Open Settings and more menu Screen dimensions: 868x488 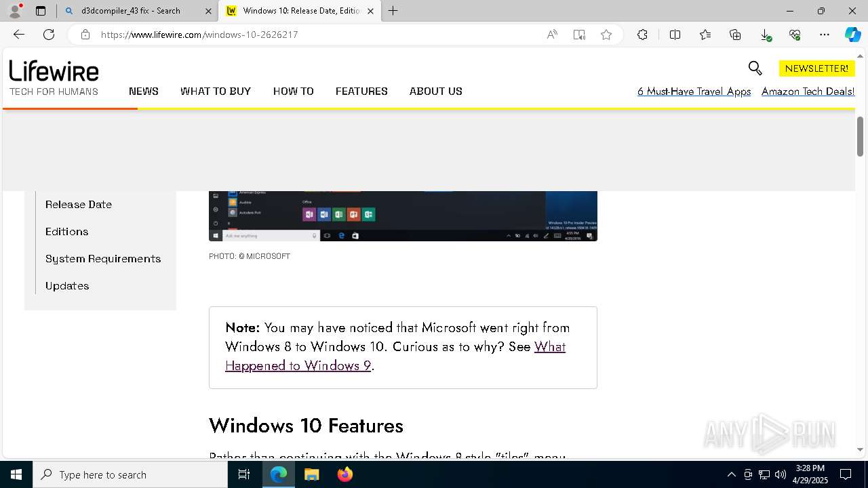825,35
